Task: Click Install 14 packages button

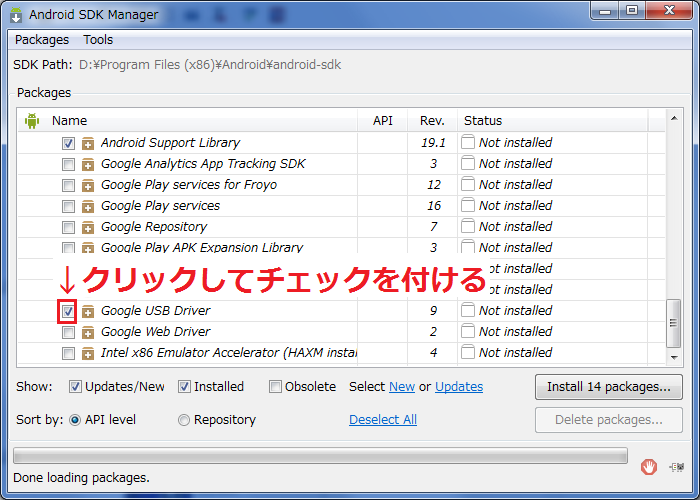Action: (x=608, y=387)
